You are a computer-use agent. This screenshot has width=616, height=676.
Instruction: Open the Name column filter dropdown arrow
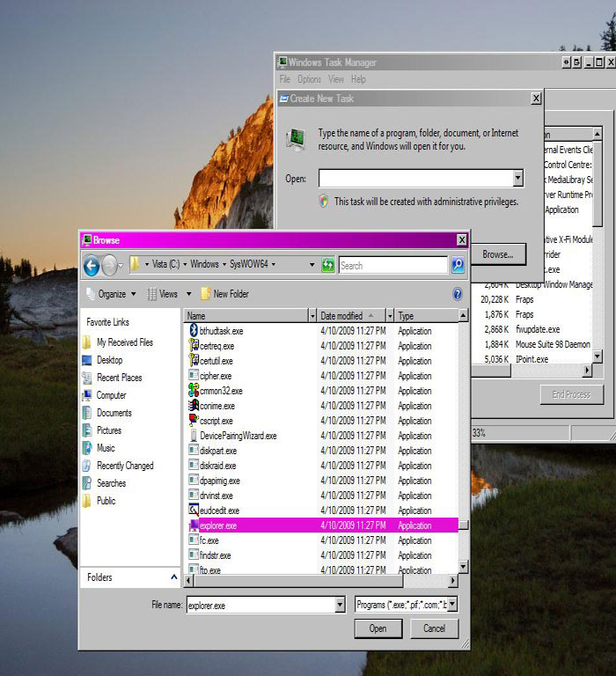[313, 316]
